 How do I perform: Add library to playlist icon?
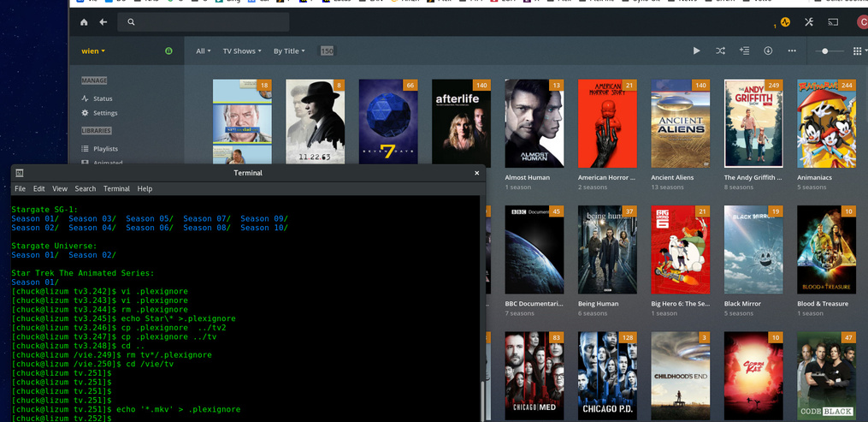tap(744, 51)
